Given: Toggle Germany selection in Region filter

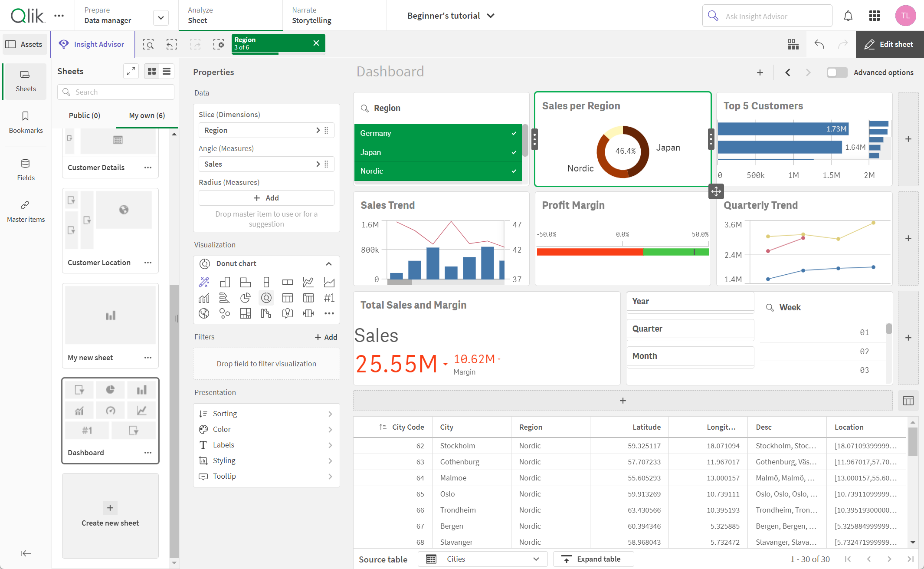Looking at the screenshot, I should click(x=436, y=133).
